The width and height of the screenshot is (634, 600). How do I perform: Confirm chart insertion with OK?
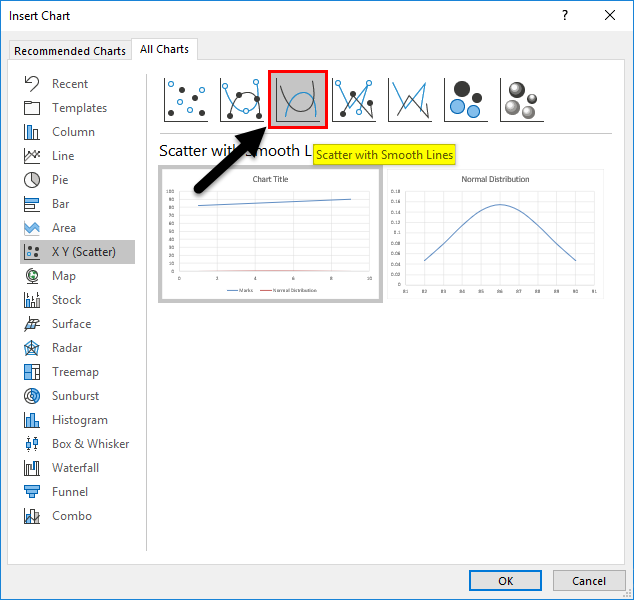(505, 581)
